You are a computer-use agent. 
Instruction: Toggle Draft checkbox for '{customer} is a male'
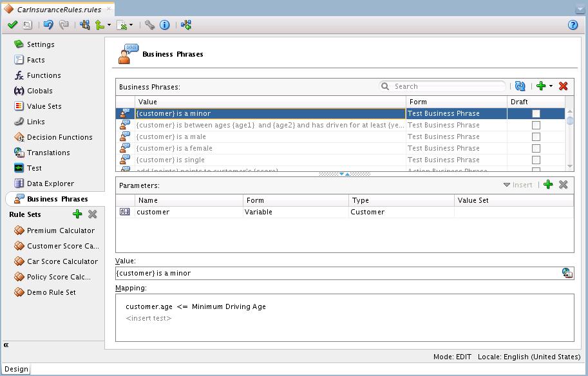pyautogui.click(x=536, y=137)
